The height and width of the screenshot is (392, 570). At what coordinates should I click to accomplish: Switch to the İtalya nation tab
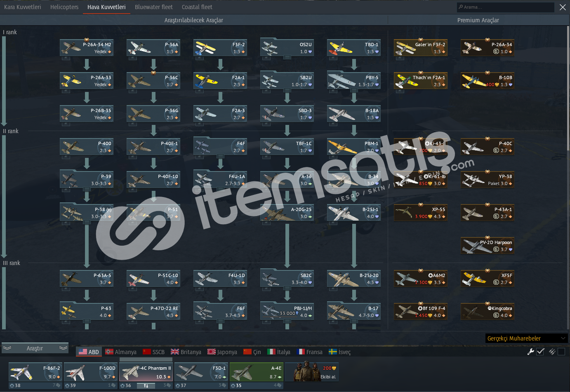click(x=279, y=352)
